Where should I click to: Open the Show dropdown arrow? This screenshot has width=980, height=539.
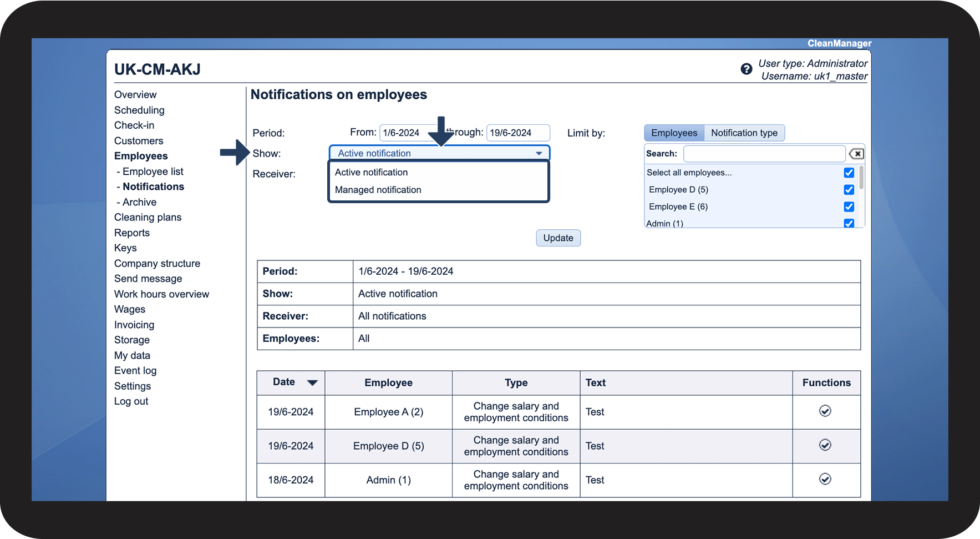point(539,154)
